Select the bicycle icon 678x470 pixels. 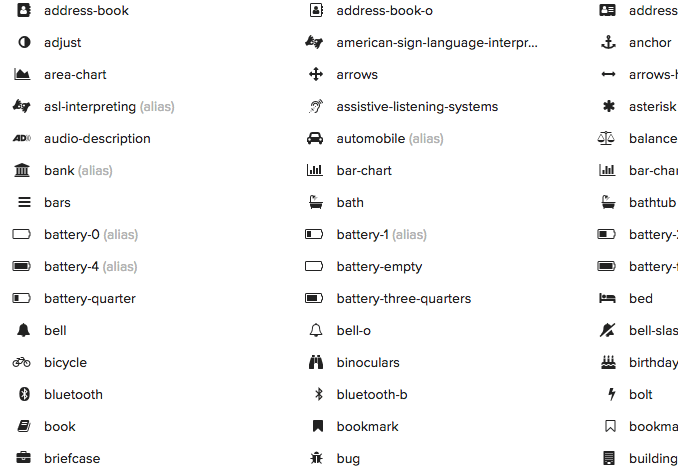(x=22, y=362)
